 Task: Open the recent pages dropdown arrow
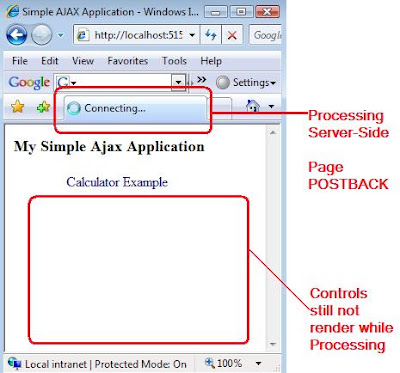tap(61, 35)
